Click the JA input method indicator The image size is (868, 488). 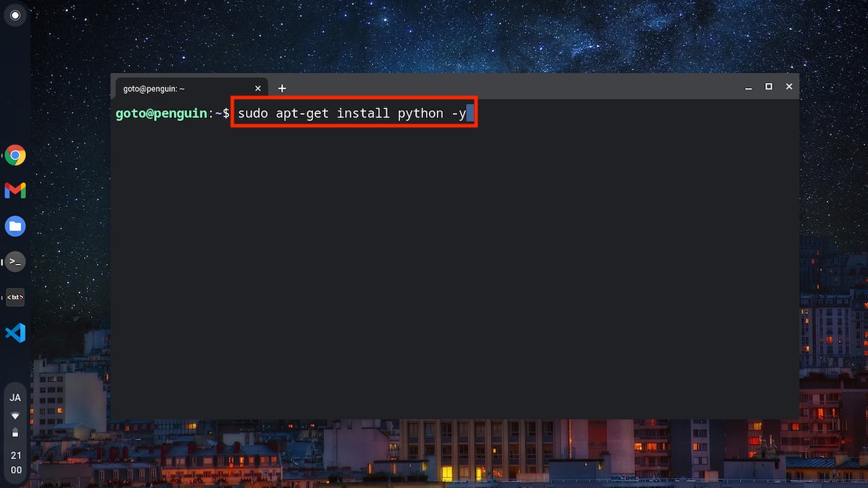tap(15, 398)
